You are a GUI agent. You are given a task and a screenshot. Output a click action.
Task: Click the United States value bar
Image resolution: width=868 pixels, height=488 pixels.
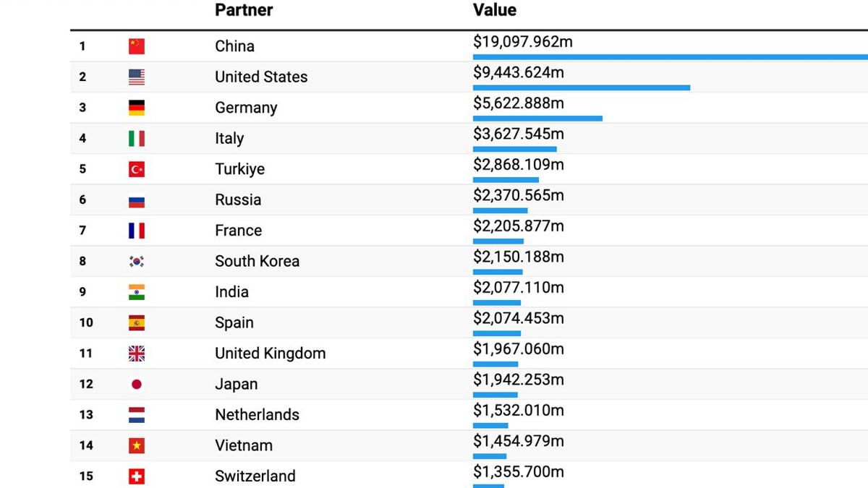point(582,87)
